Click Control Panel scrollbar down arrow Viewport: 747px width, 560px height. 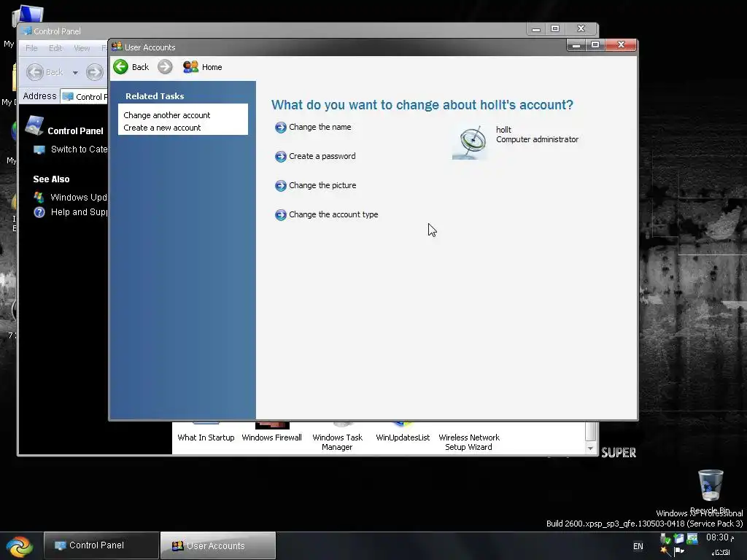coord(590,448)
